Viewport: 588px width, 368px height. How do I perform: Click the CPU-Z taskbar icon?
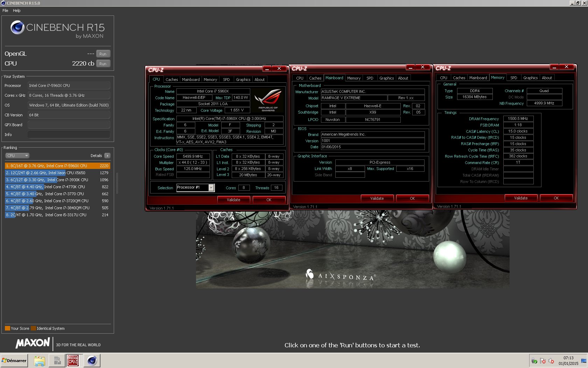[73, 361]
